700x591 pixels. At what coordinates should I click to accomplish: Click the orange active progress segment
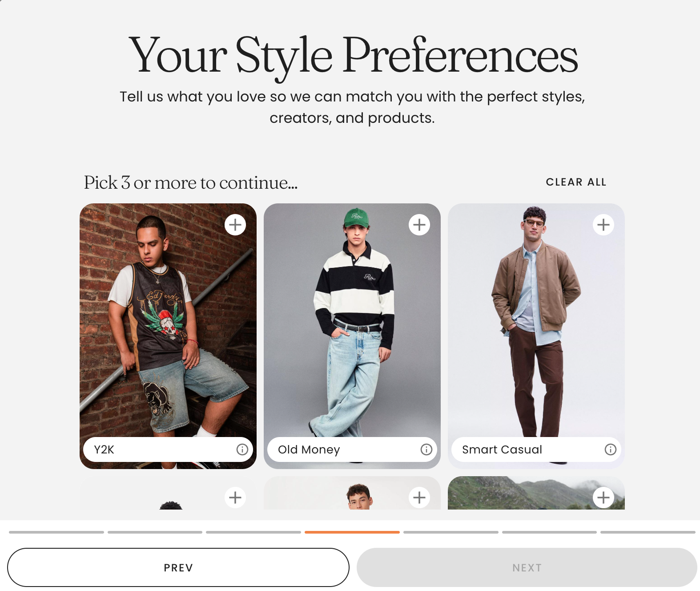click(x=352, y=532)
